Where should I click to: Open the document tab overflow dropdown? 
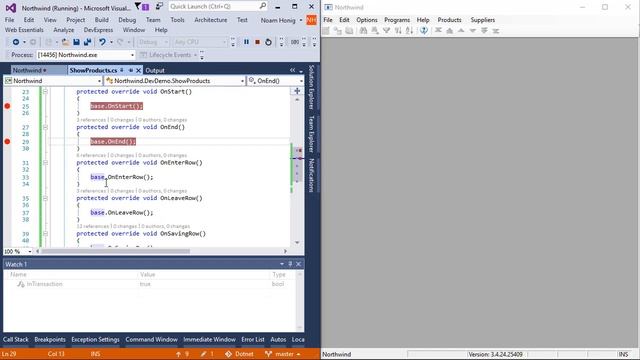click(x=301, y=71)
